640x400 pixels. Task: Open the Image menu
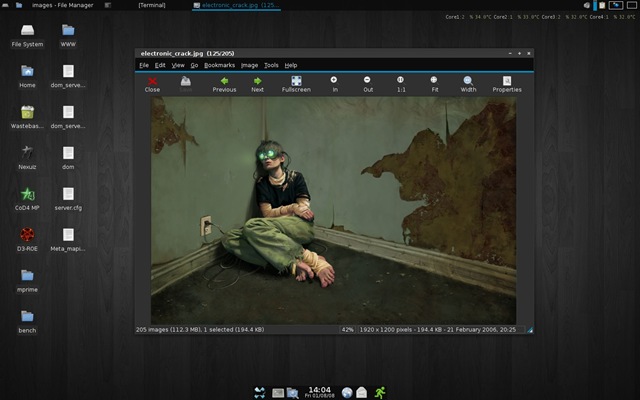pyautogui.click(x=249, y=65)
